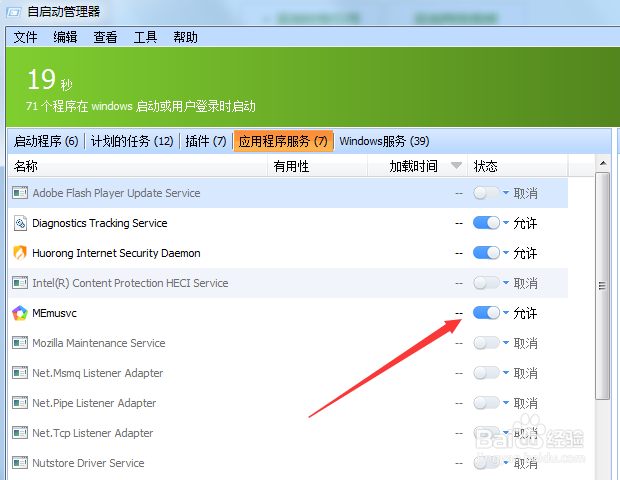Click the vertical scrollbar thumb

(x=603, y=285)
